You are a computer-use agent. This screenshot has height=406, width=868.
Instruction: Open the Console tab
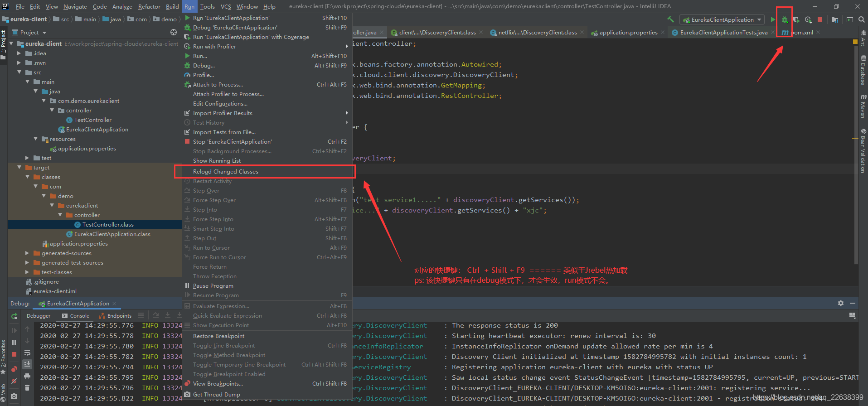76,316
